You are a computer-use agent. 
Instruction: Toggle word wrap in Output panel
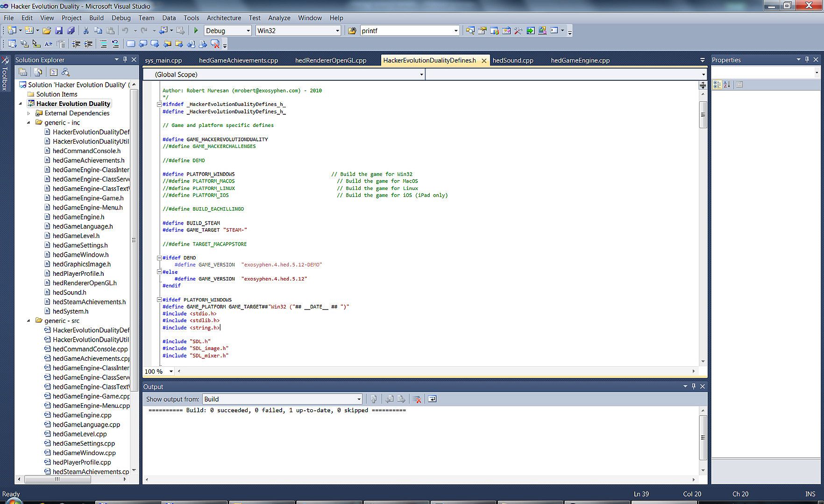coord(432,399)
